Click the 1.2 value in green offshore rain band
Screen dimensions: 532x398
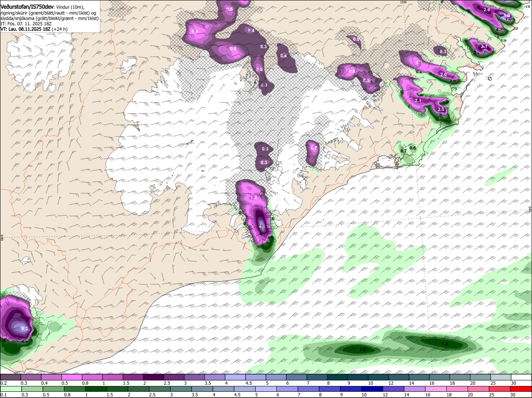445,344
